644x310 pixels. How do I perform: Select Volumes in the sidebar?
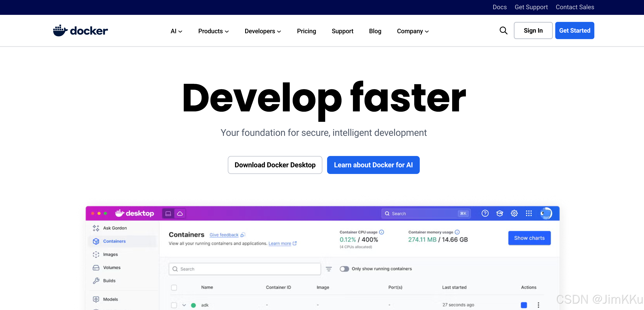(x=112, y=268)
